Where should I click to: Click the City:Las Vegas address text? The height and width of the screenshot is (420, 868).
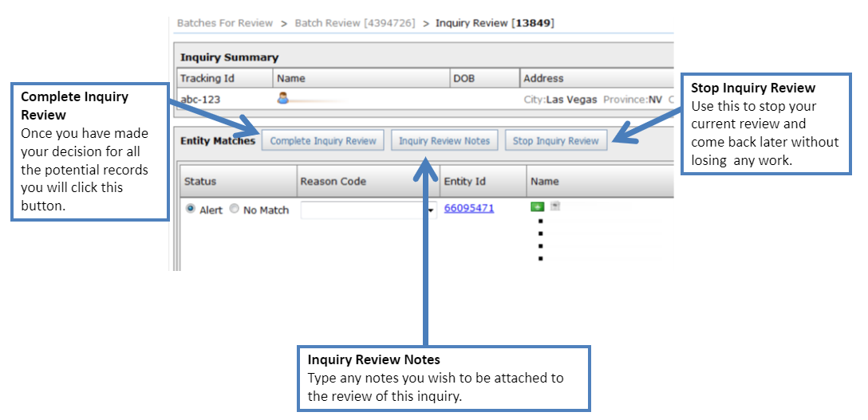560,100
